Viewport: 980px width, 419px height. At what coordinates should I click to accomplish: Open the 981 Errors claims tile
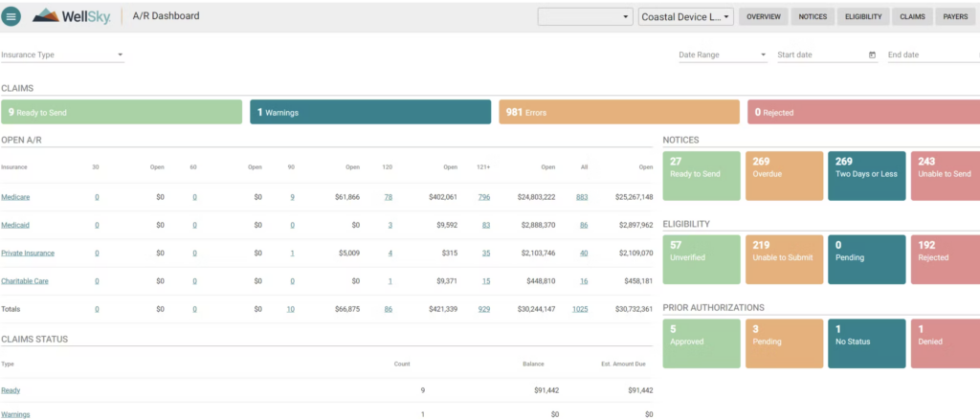[619, 112]
